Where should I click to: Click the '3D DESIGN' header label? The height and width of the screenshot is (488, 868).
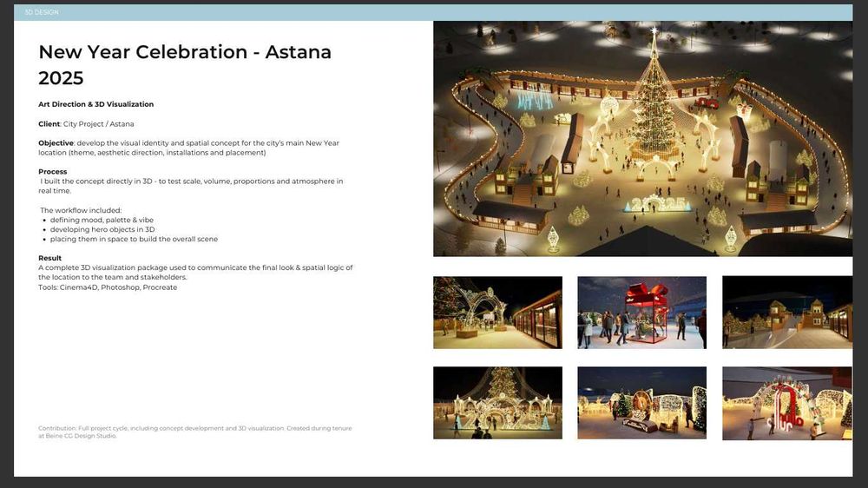click(x=42, y=12)
